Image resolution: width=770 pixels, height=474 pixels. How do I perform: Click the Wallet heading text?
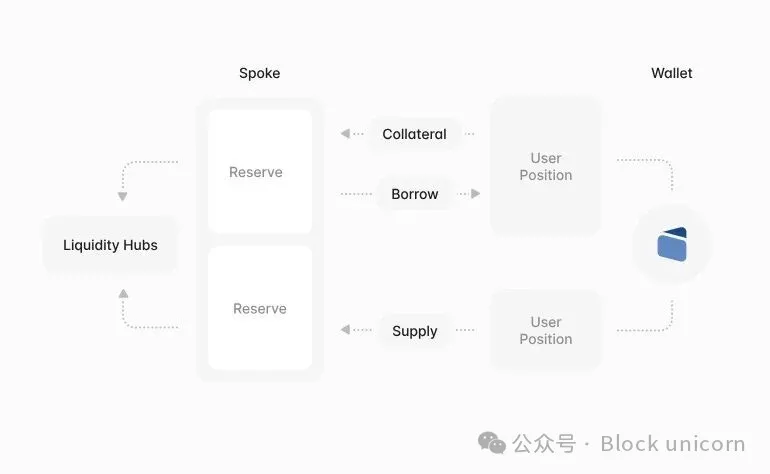click(671, 73)
